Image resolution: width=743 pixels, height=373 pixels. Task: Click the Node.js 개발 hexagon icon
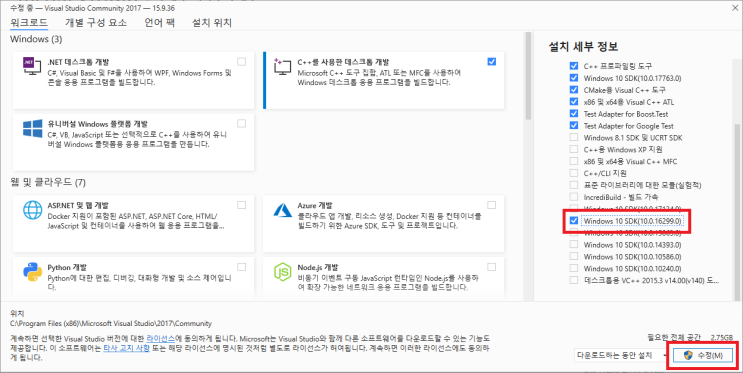(283, 272)
